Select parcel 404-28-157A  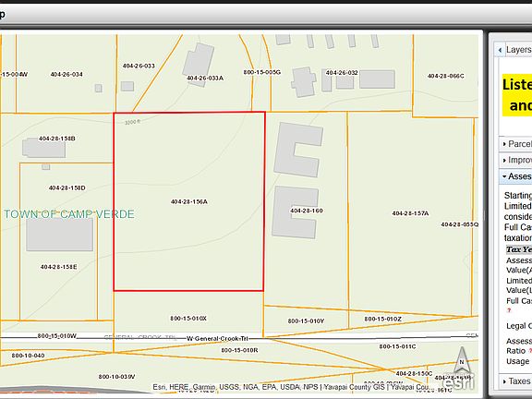(x=410, y=213)
